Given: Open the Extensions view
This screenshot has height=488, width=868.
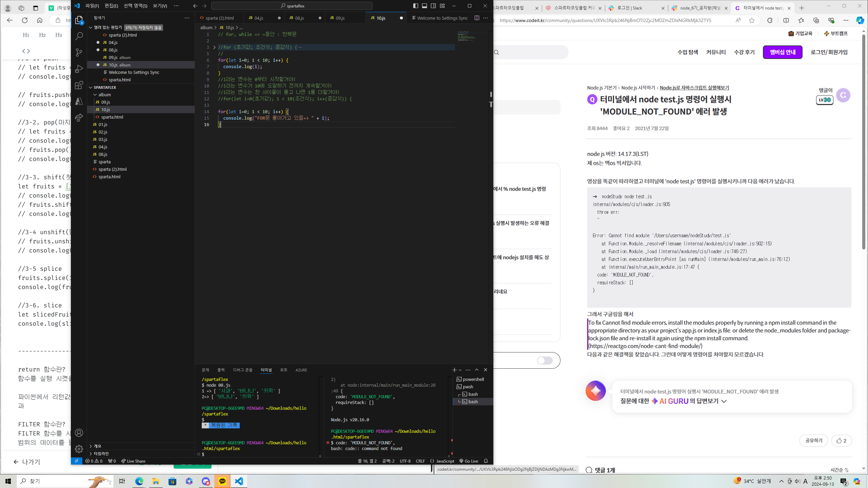Looking at the screenshot, I should [79, 85].
